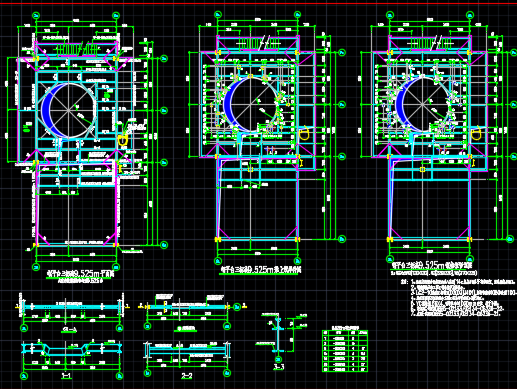
Task: Select the white notes text block below right plan
Action: point(458,298)
